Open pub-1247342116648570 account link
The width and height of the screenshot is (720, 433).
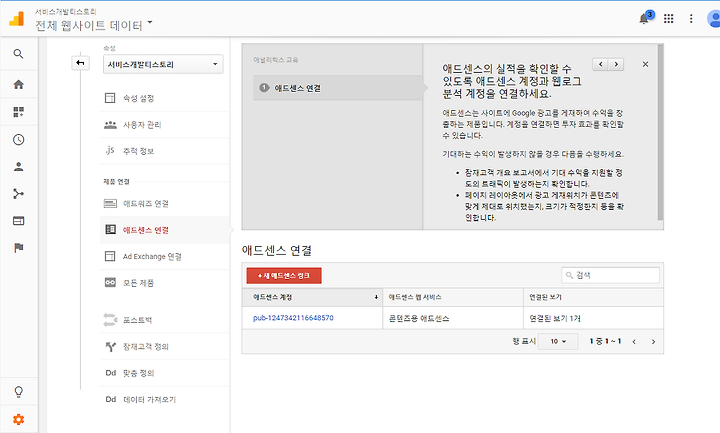click(x=293, y=318)
